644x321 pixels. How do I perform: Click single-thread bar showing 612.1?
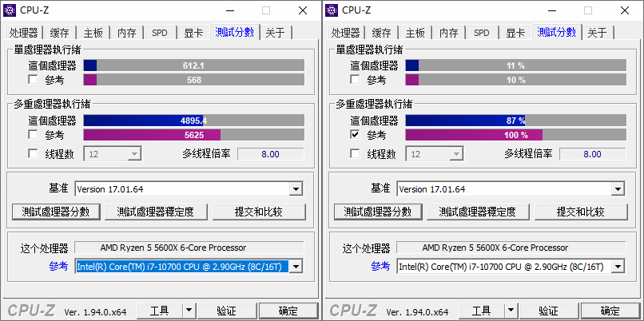(194, 65)
